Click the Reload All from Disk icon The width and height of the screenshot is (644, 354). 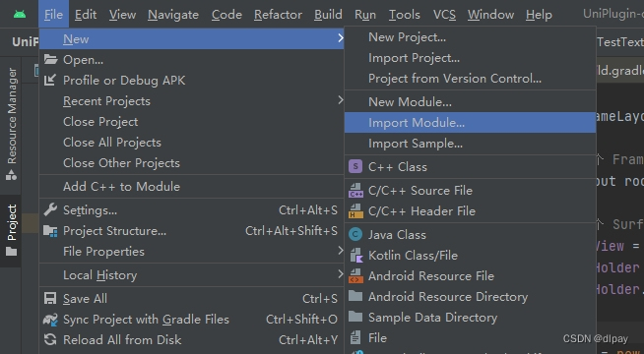50,339
